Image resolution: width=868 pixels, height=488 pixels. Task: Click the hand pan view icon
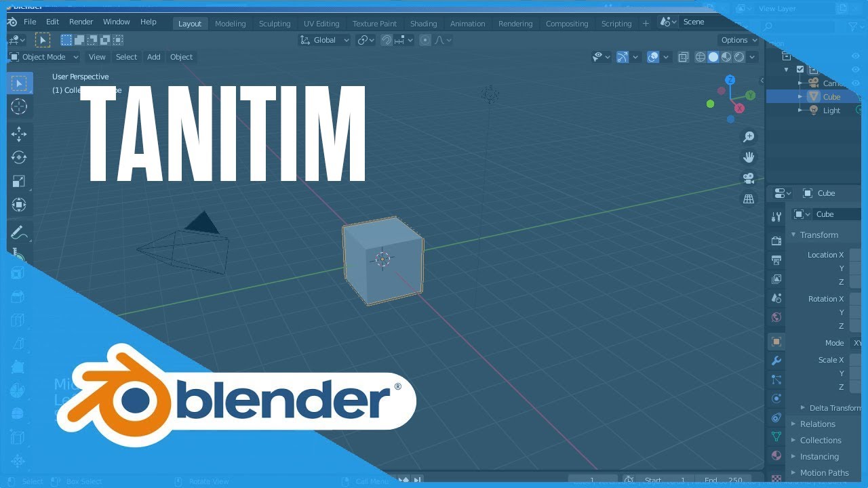coord(749,157)
